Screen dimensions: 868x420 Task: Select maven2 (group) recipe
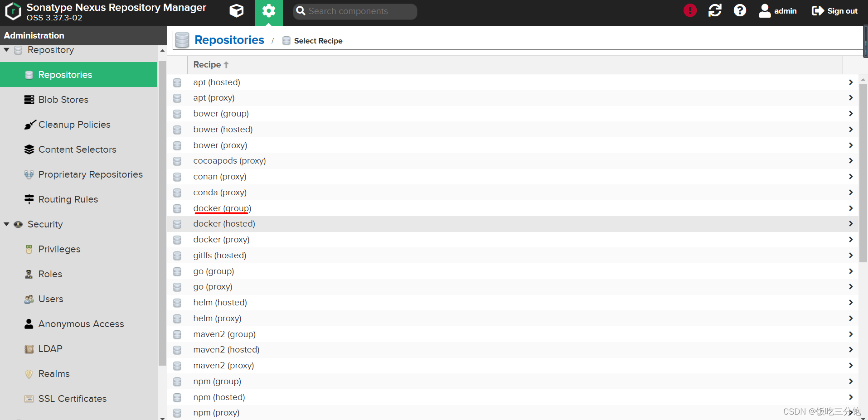[513, 334]
